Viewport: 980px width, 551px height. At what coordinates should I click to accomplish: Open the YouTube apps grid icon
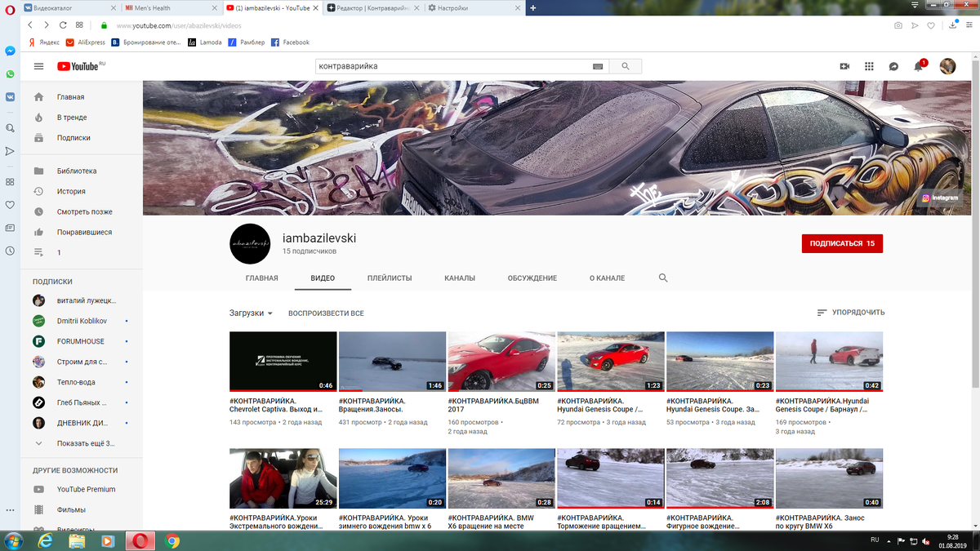pos(869,66)
